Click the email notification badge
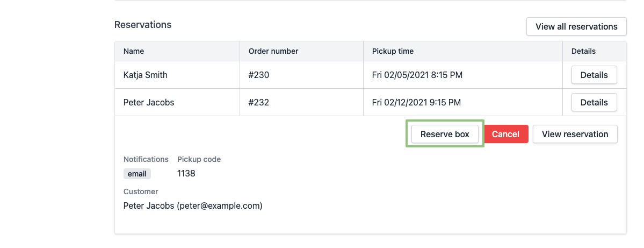Image resolution: width=644 pixels, height=248 pixels. [x=137, y=174]
